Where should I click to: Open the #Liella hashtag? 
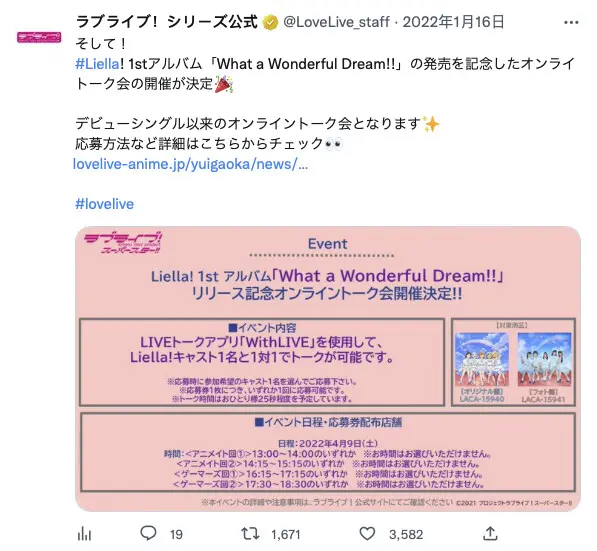point(98,64)
